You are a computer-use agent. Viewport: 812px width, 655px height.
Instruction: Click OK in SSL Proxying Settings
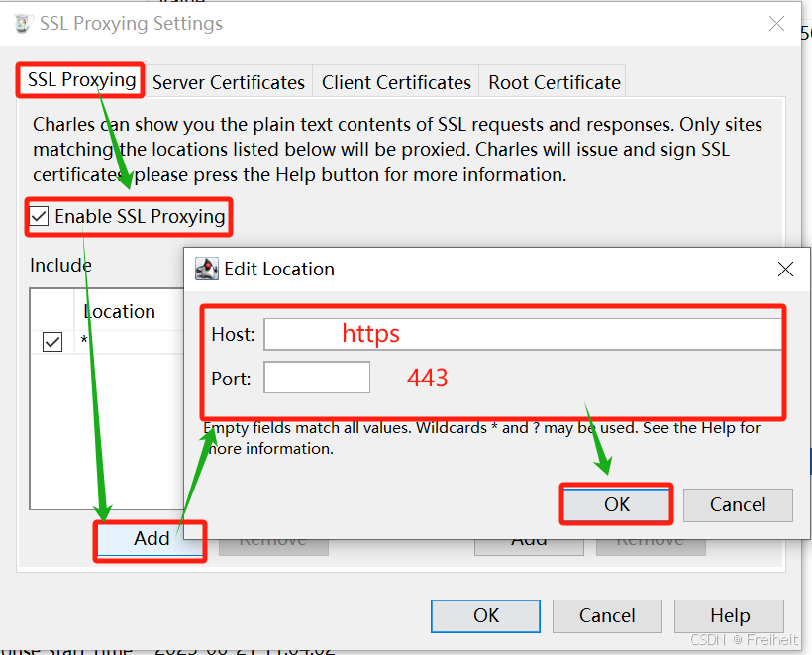click(486, 616)
